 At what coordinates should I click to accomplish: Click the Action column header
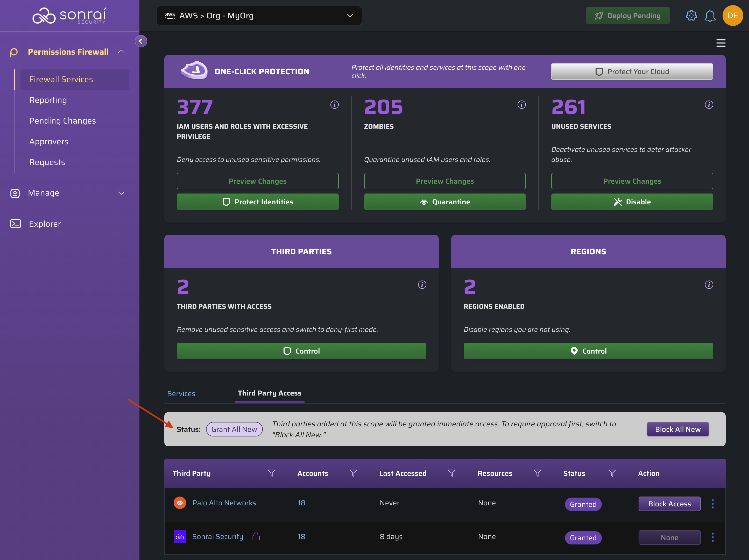tap(648, 473)
